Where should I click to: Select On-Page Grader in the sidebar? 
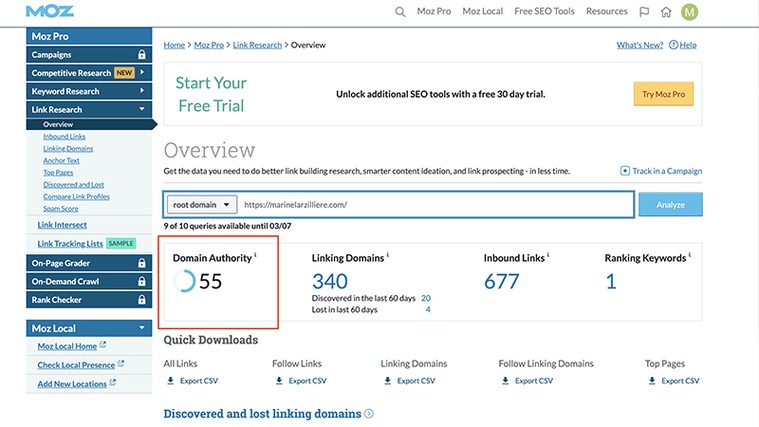pyautogui.click(x=89, y=263)
